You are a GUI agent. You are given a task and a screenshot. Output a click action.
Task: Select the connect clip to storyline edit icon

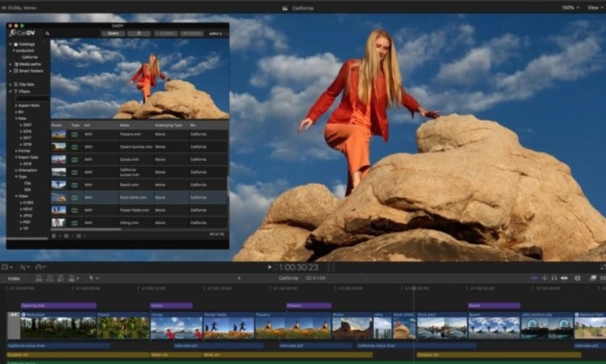pyautogui.click(x=39, y=278)
